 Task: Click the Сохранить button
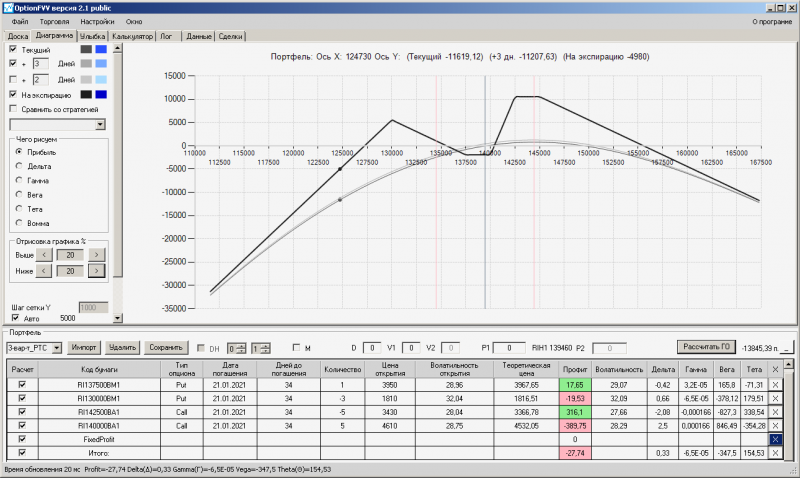click(166, 347)
